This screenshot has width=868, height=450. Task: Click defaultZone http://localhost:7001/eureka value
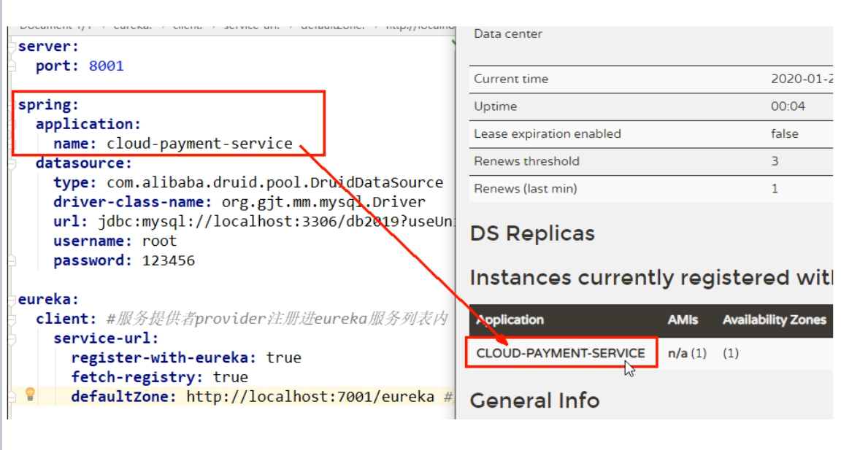(310, 396)
